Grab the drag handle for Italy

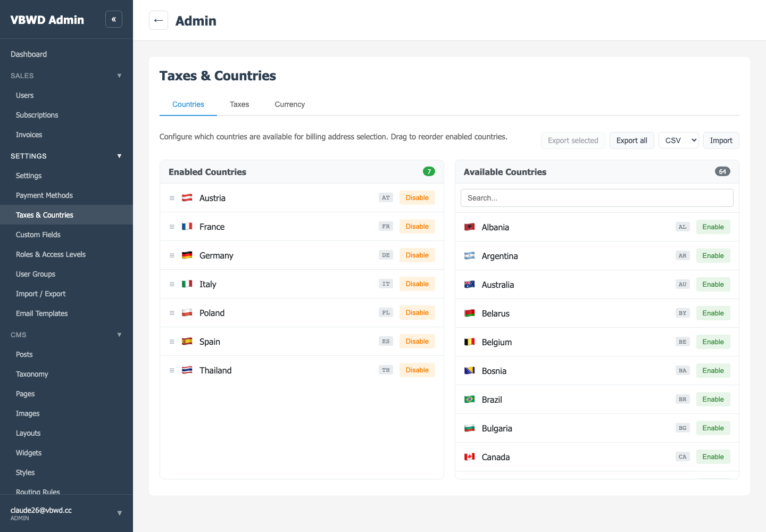click(x=172, y=284)
